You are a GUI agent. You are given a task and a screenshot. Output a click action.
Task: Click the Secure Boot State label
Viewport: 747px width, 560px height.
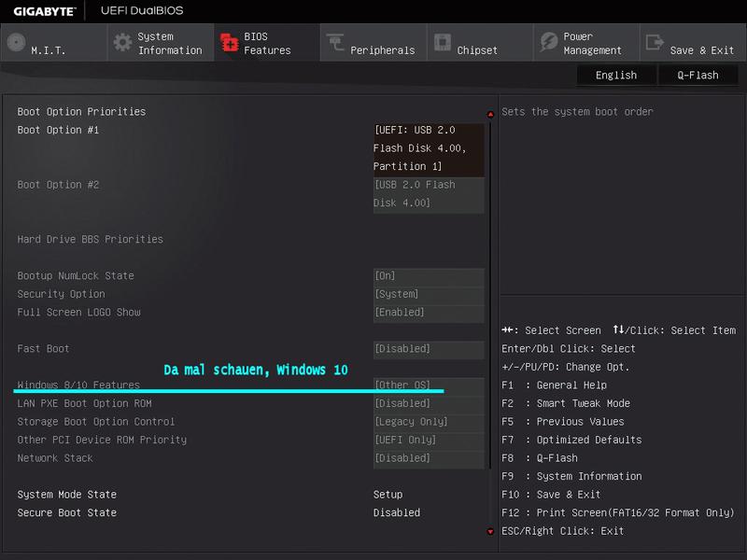[x=66, y=512]
